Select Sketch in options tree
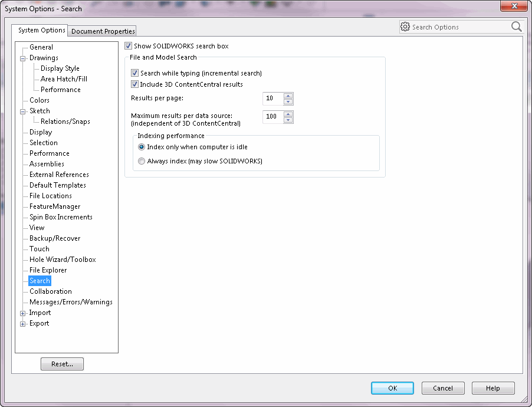Screen dimensions: 532x407 pyautogui.click(x=40, y=111)
